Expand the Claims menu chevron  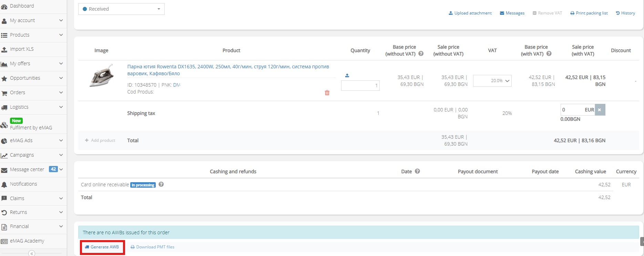click(61, 198)
